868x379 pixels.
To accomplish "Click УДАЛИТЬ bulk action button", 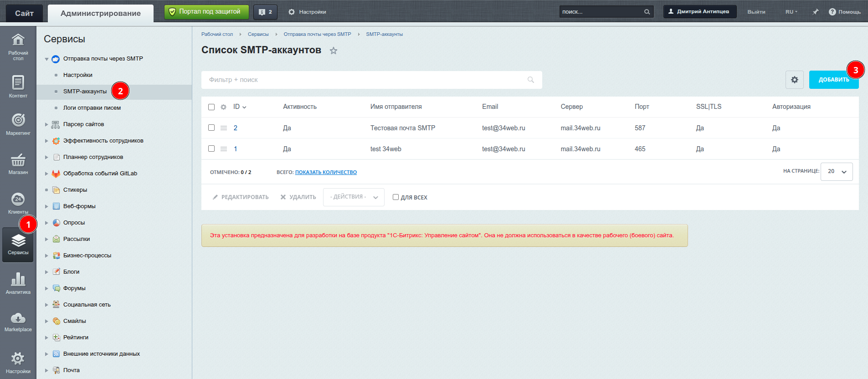I will pos(298,197).
